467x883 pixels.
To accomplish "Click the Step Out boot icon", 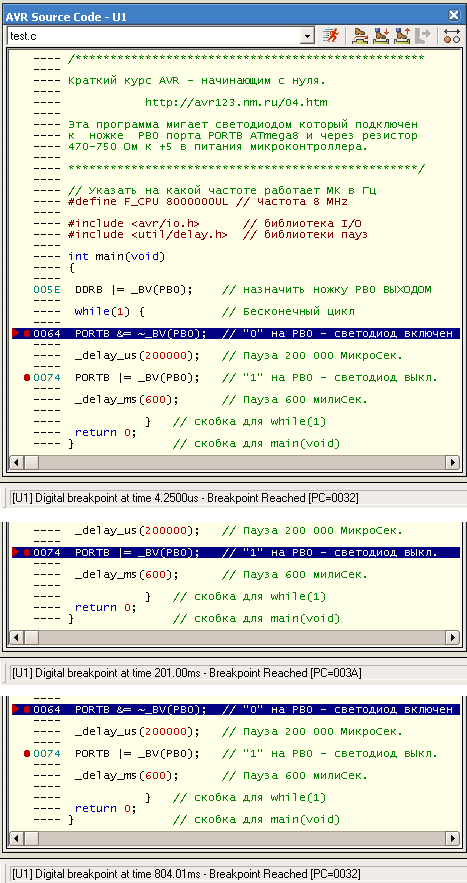I will coord(402,36).
